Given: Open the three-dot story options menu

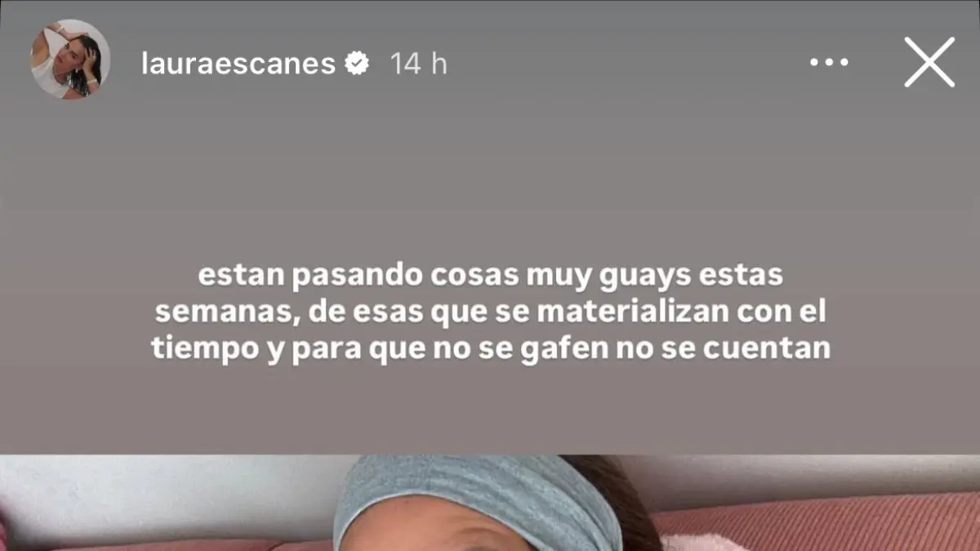Looking at the screenshot, I should tap(829, 63).
